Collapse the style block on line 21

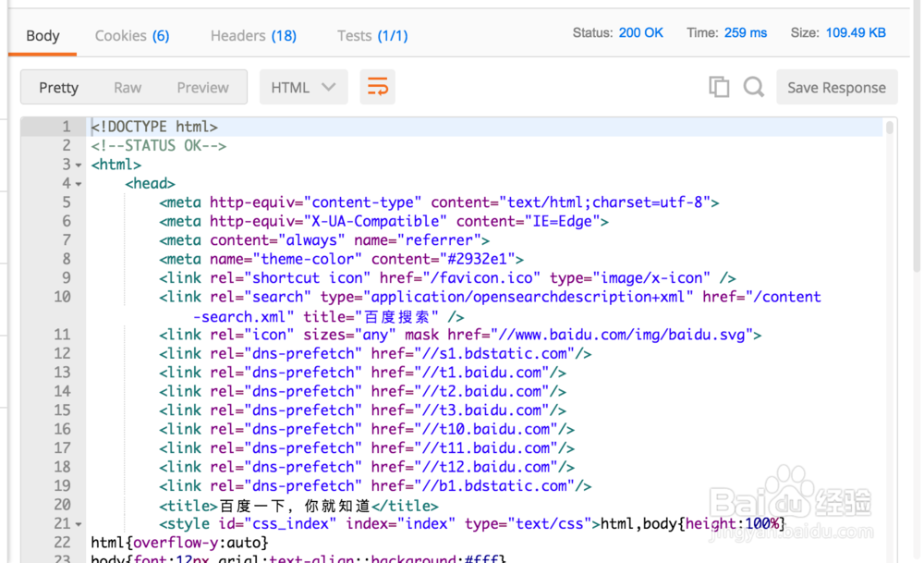[79, 524]
